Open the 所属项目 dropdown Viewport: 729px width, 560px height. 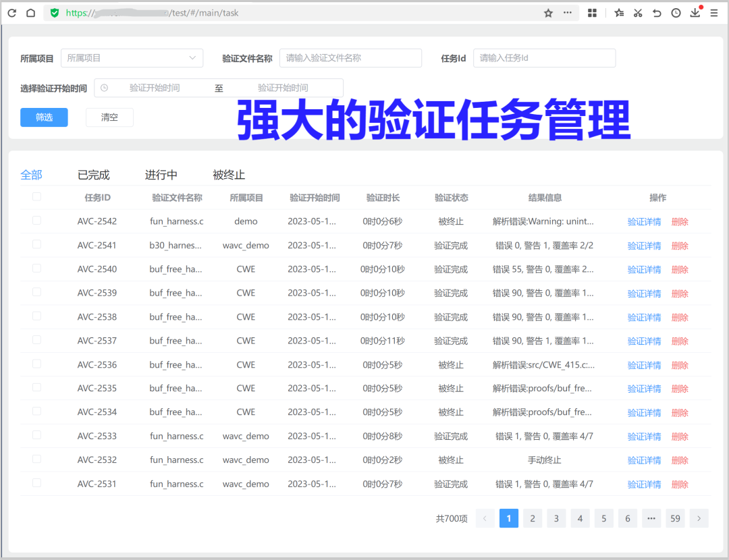tap(132, 58)
